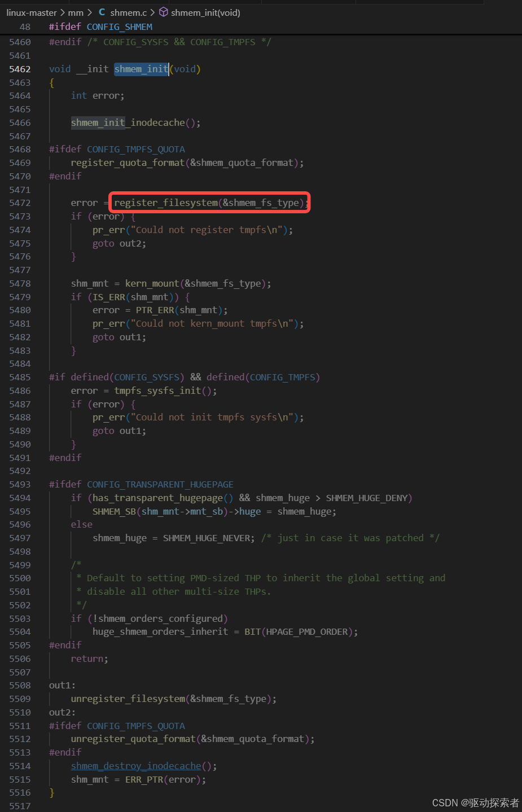This screenshot has width=522, height=812.
Task: Click the highlighted shmem_init function name
Action: coord(141,69)
